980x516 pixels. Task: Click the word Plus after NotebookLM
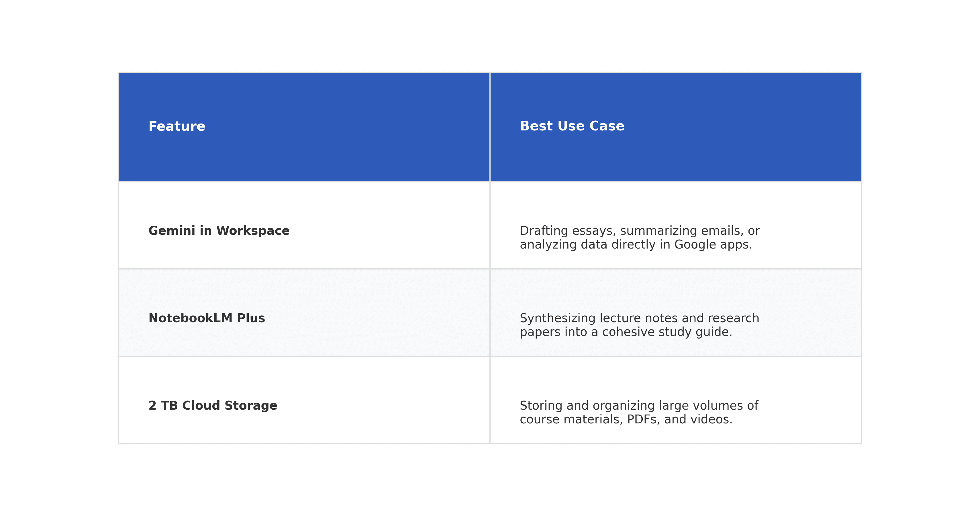click(x=251, y=318)
